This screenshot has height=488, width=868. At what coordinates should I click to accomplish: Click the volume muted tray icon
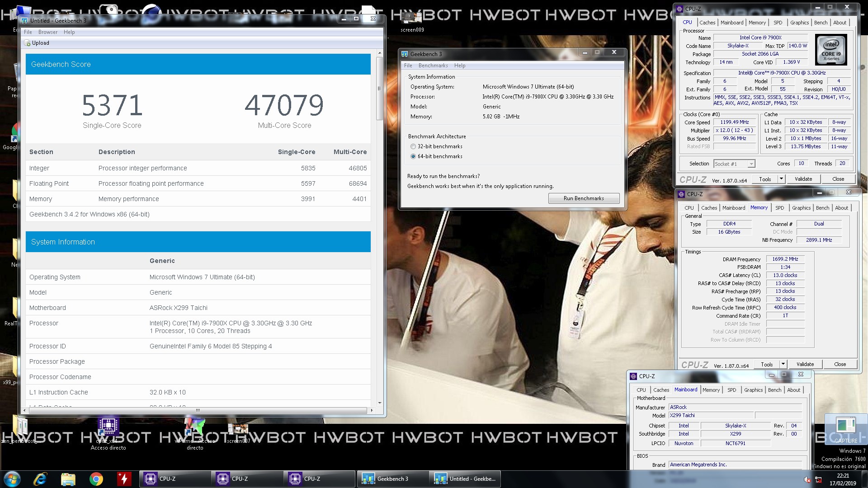click(x=807, y=479)
